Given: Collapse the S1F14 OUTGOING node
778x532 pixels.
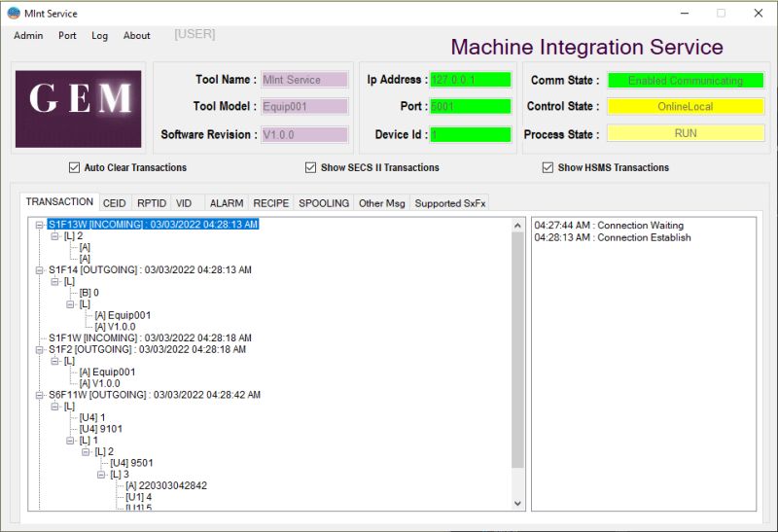Looking at the screenshot, I should [x=39, y=270].
